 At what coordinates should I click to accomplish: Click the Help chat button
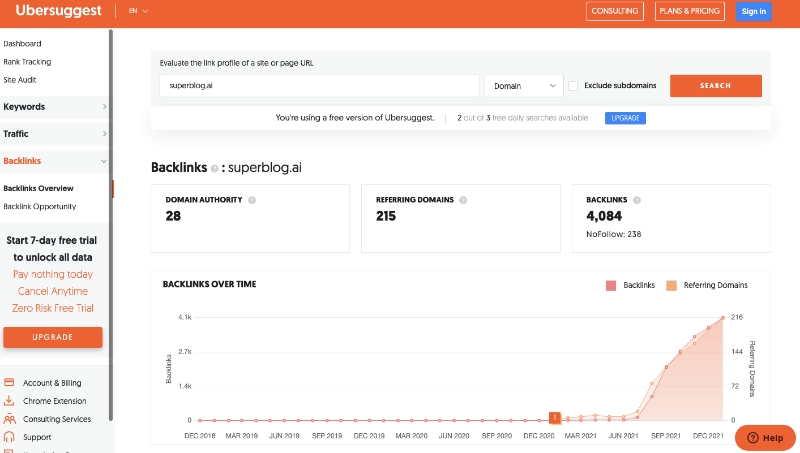click(765, 438)
